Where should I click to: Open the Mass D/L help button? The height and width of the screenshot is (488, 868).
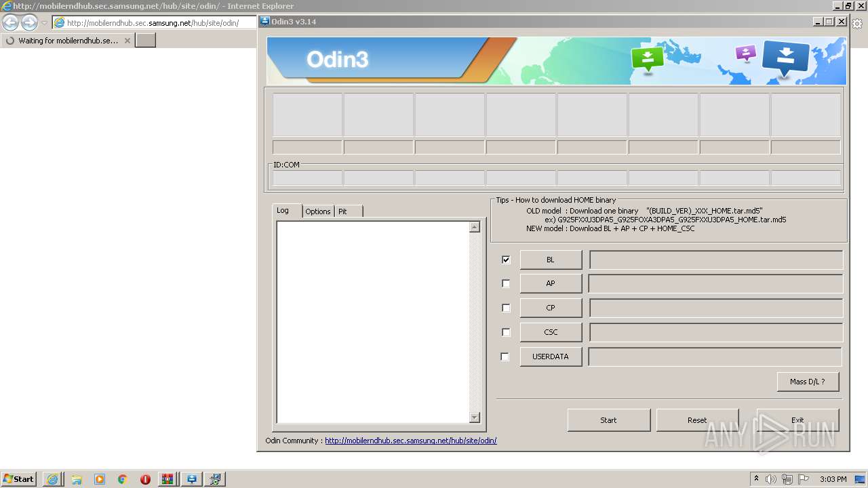coord(808,382)
